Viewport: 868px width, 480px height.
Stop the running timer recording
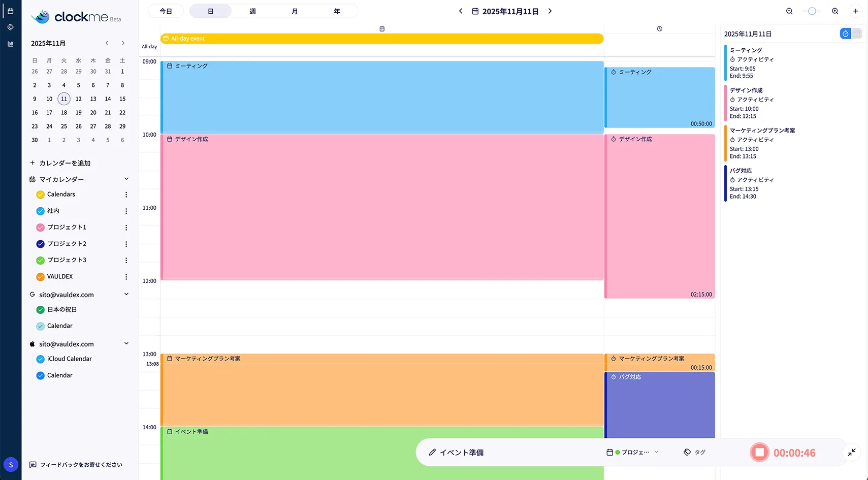pos(759,453)
